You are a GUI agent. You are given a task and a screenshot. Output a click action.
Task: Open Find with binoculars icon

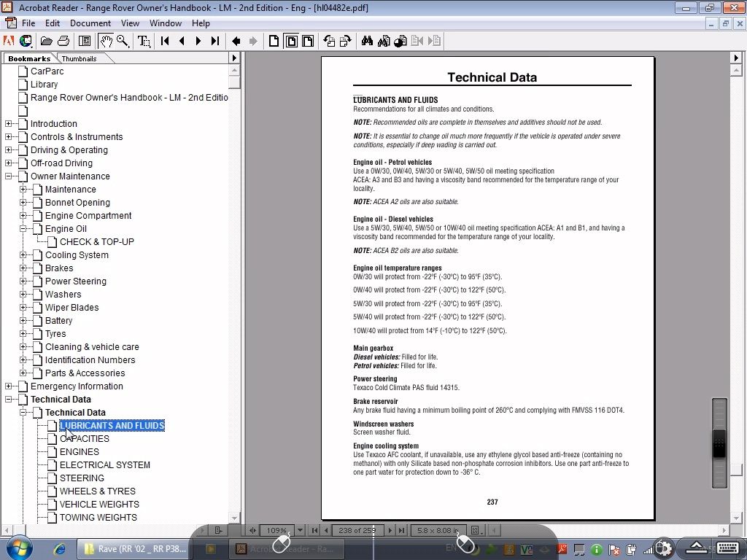[367, 41]
